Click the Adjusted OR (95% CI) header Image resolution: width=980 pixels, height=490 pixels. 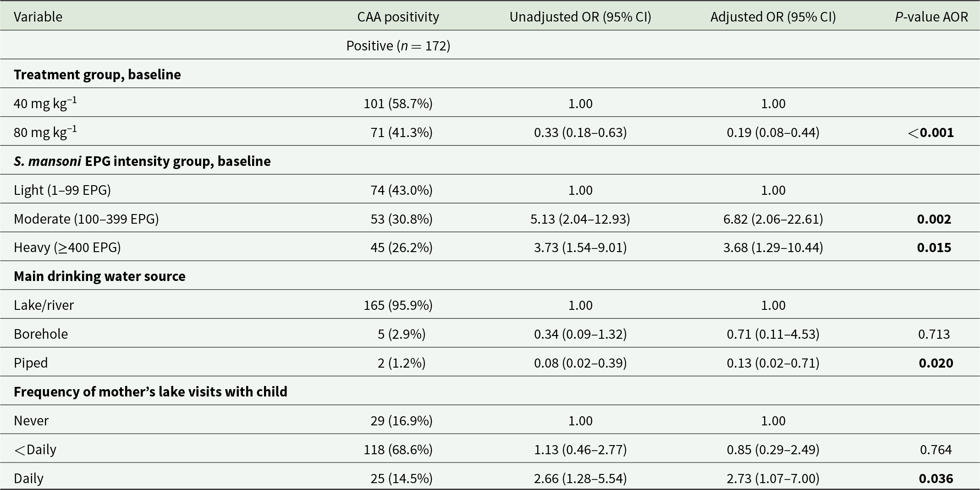coord(773,17)
